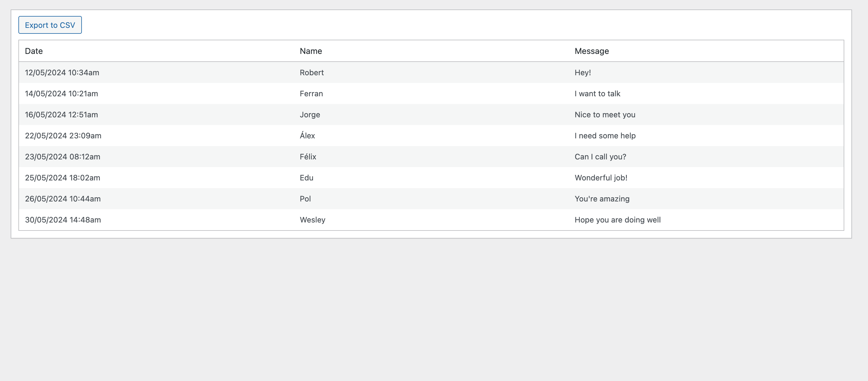Click the 'Nice to meet you' message
Viewport: 868px width, 381px height.
(605, 115)
